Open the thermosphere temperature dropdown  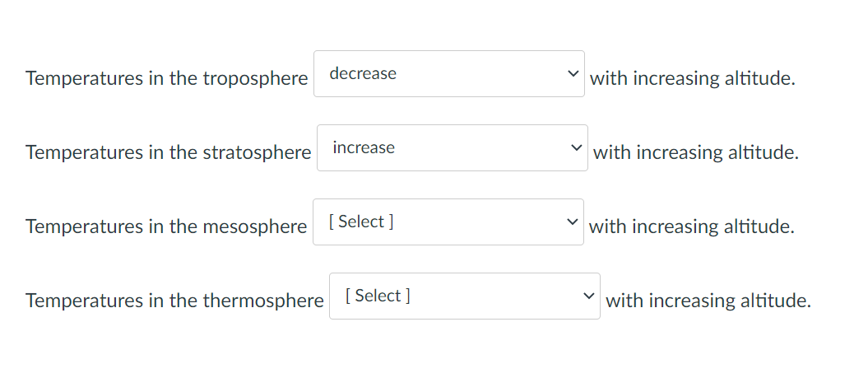[x=464, y=296]
